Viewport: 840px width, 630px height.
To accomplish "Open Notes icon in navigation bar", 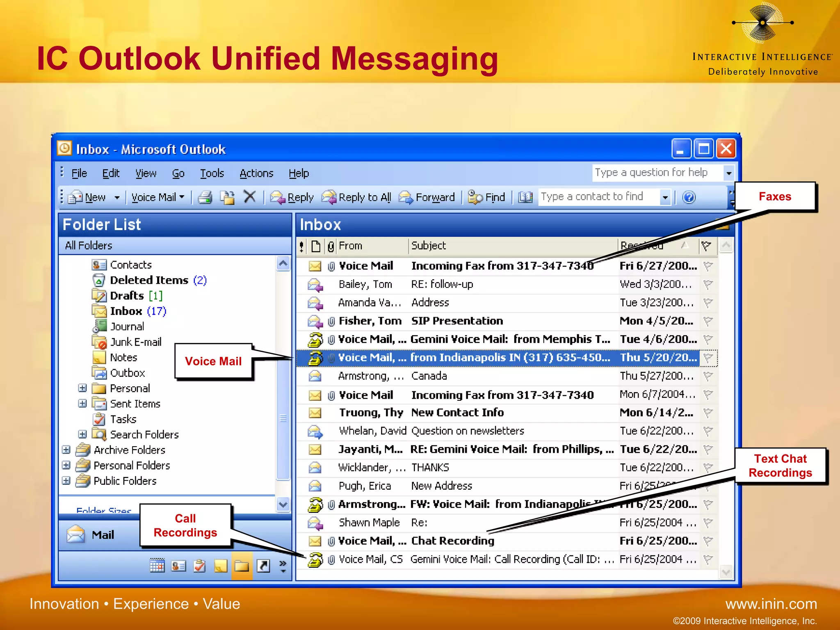I will point(221,566).
